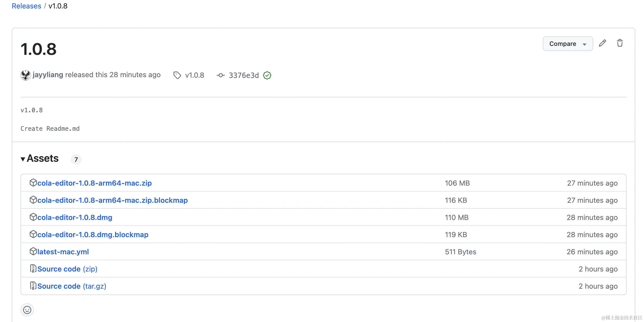Collapse the Assets section triangle
Image resolution: width=644 pixels, height=322 pixels.
coord(23,159)
